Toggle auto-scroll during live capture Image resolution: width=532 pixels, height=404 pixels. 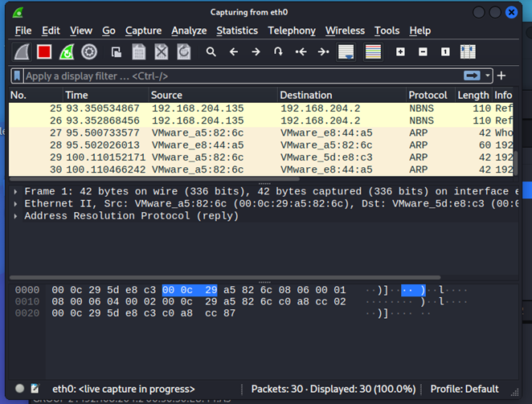pos(346,52)
